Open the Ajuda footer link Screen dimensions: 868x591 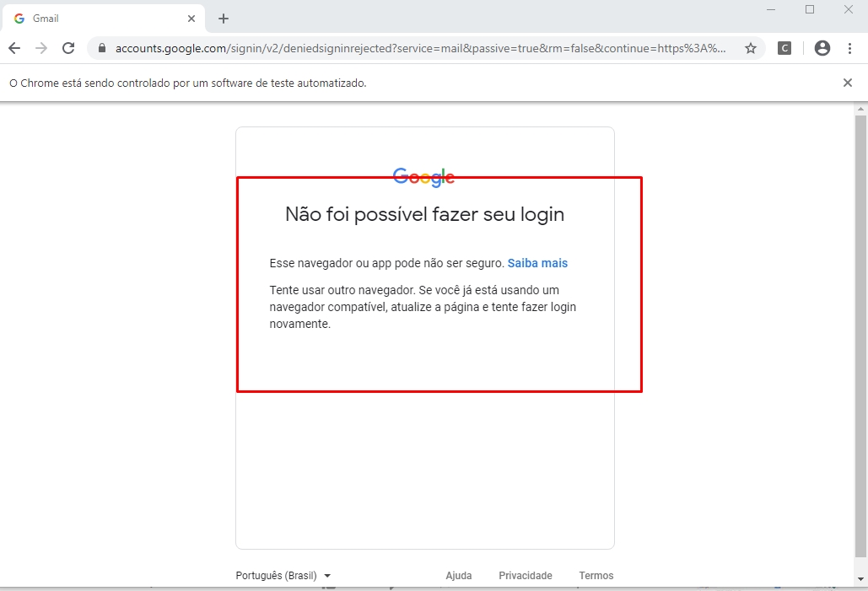pyautogui.click(x=459, y=576)
